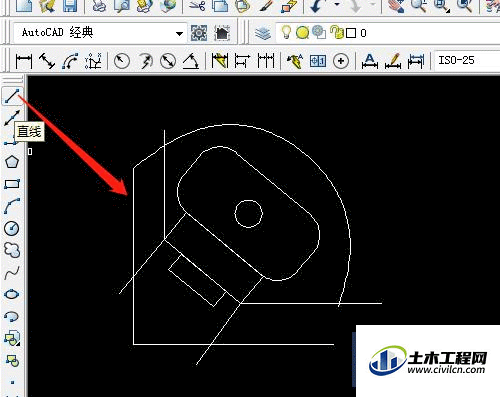500x397 pixels.
Task: Click the Dimension Text Edit pencil tool
Action: point(393,61)
